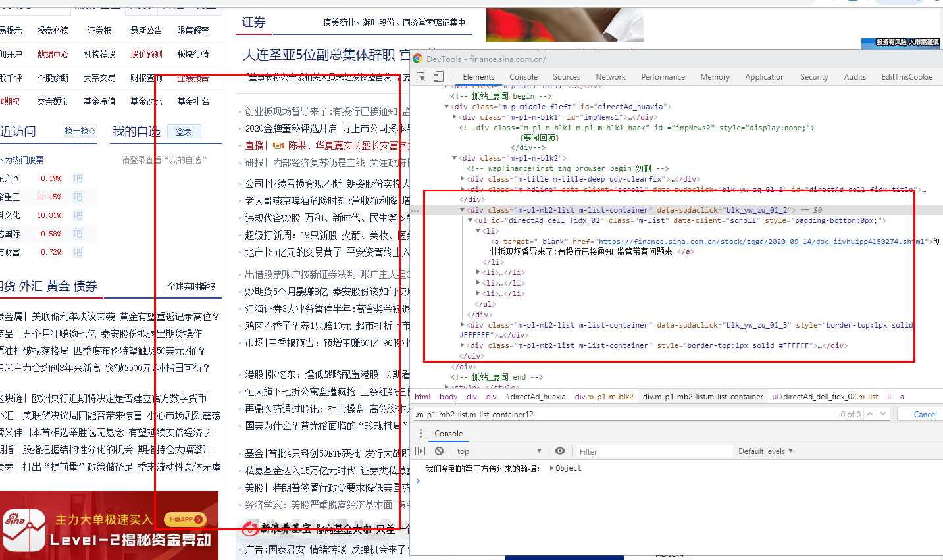Switch to the Console tab in DevTools
943x560 pixels.
523,77
